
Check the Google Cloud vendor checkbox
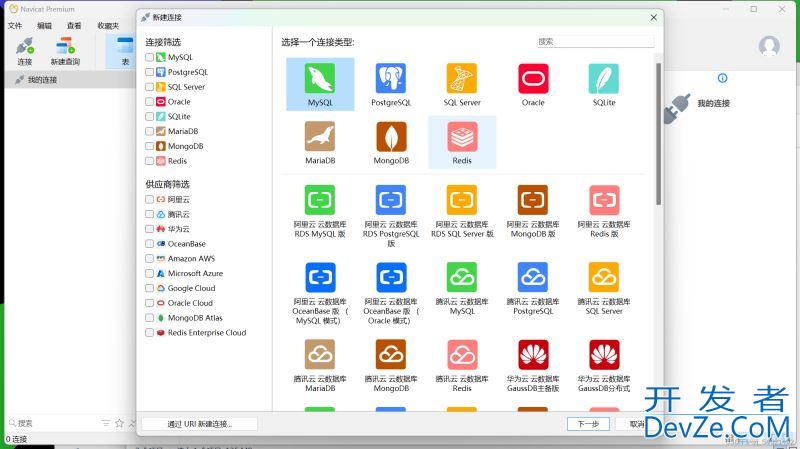[149, 288]
